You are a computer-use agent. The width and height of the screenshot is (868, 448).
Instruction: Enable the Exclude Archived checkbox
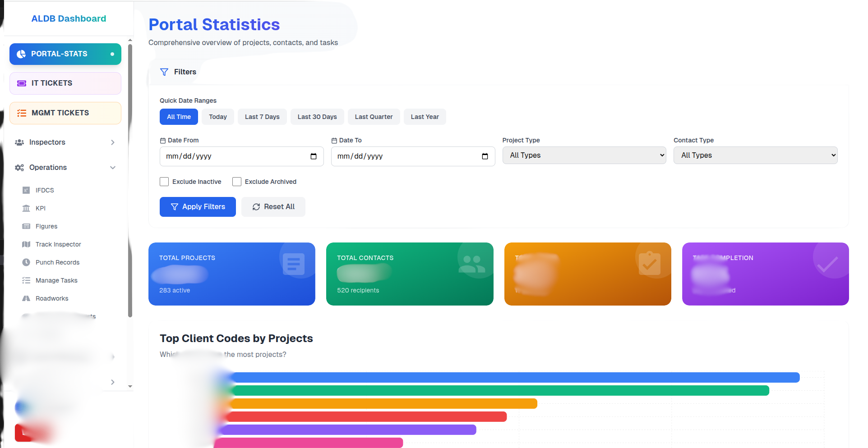[x=237, y=181]
